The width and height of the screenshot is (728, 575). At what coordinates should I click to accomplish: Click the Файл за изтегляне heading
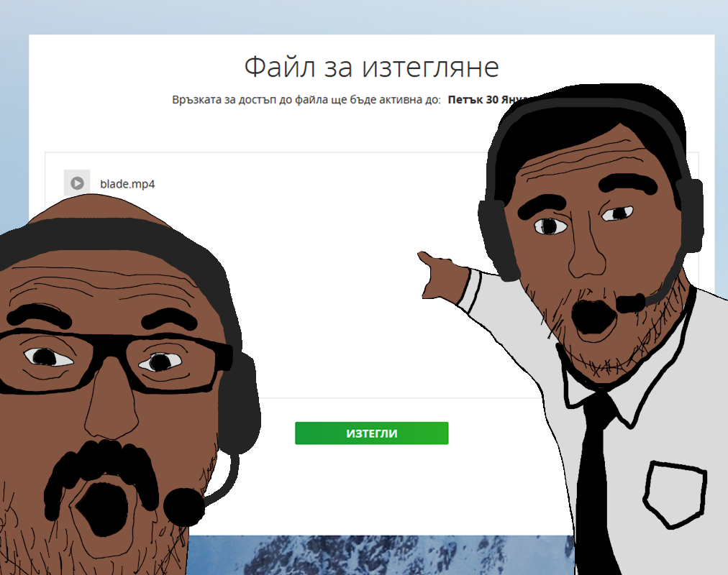(371, 67)
